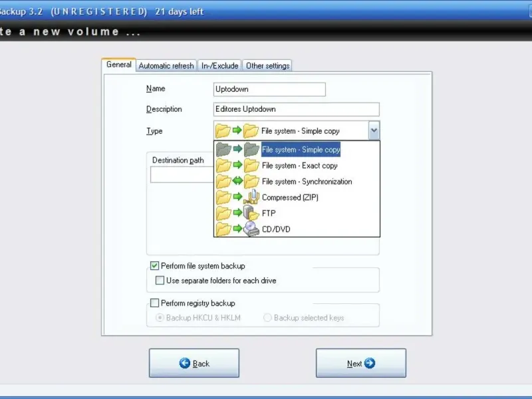Pick File system - Synchronization from list
Screen dimensions: 532x399
(297, 182)
